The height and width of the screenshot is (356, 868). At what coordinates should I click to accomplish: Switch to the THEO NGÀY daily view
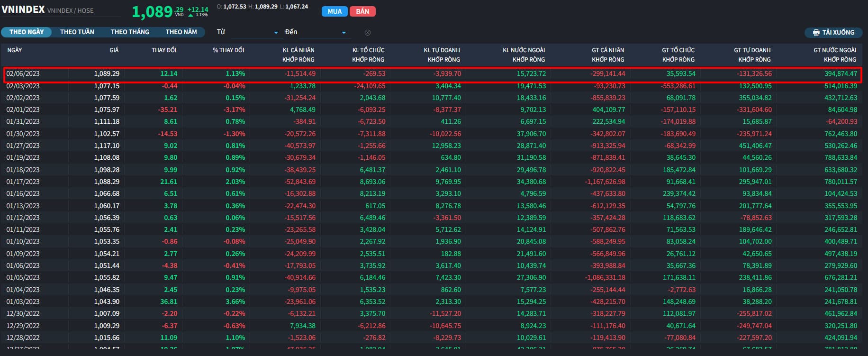click(27, 32)
